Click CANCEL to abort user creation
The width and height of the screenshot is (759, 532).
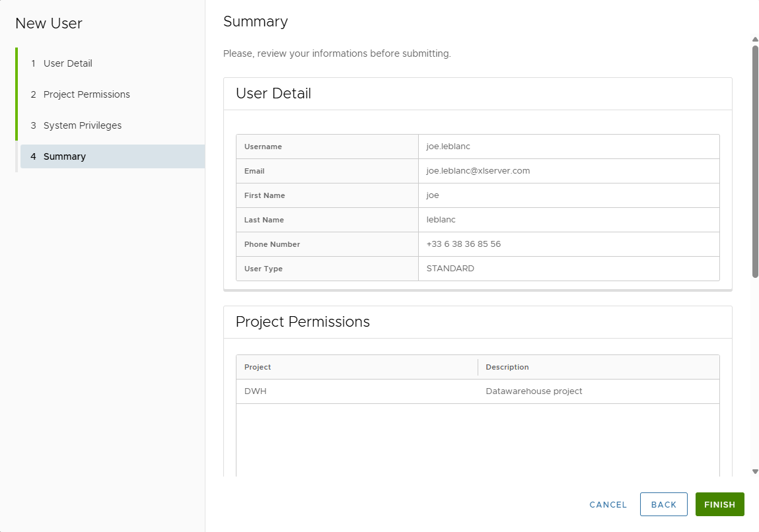pyautogui.click(x=607, y=504)
